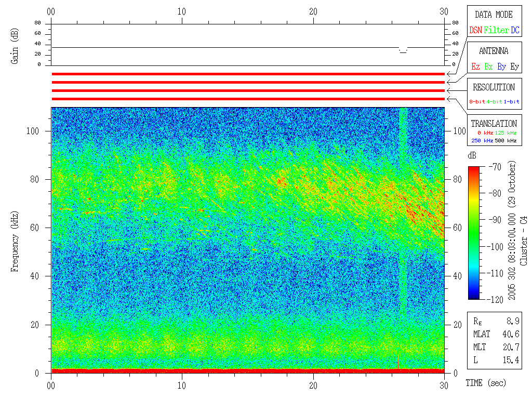This screenshot has width=532, height=399.
Task: Select the blue By antenna label
Action: [501, 66]
